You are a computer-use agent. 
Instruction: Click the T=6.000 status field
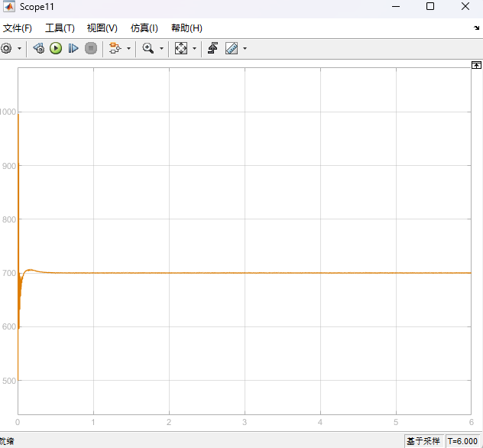pos(462,441)
